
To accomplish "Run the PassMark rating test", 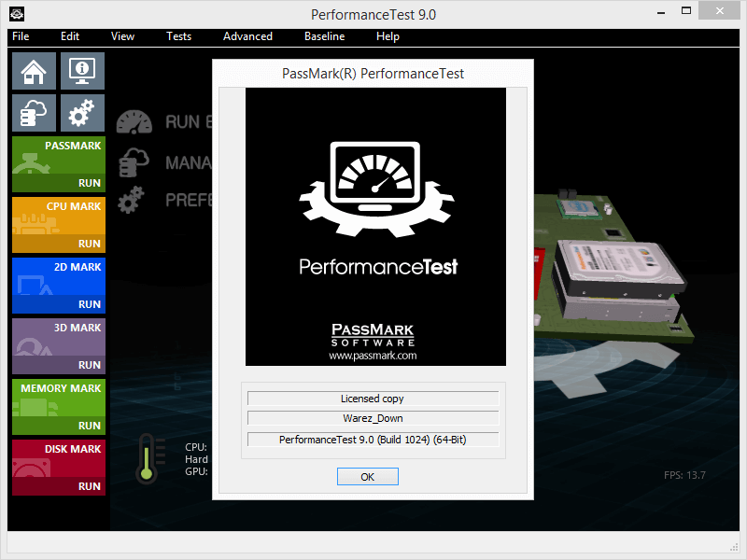I will 89,183.
